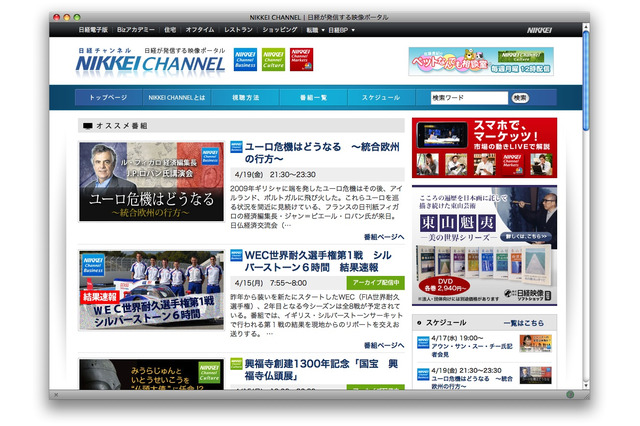Open the red NIKKEI Channel Markets icon
Screen dimensions: 640x426
pos(301,60)
